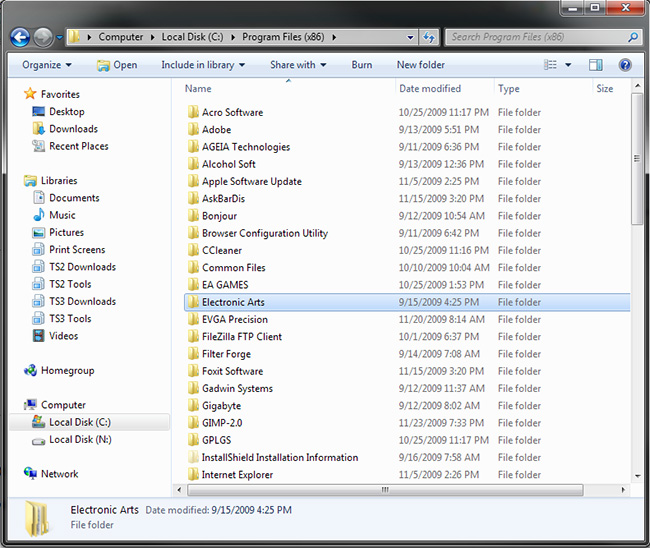The image size is (650, 548).
Task: Select the Electronic Arts folder icon
Action: (193, 302)
